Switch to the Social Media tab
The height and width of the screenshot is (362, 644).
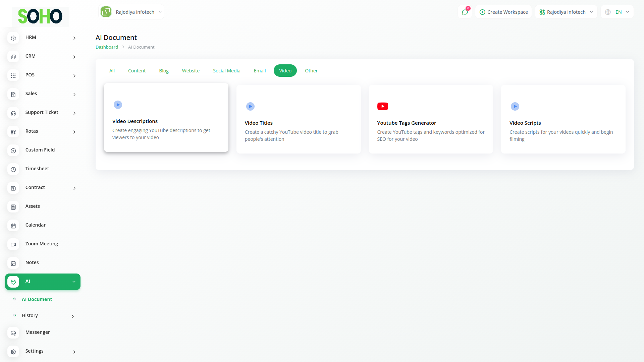click(226, 71)
